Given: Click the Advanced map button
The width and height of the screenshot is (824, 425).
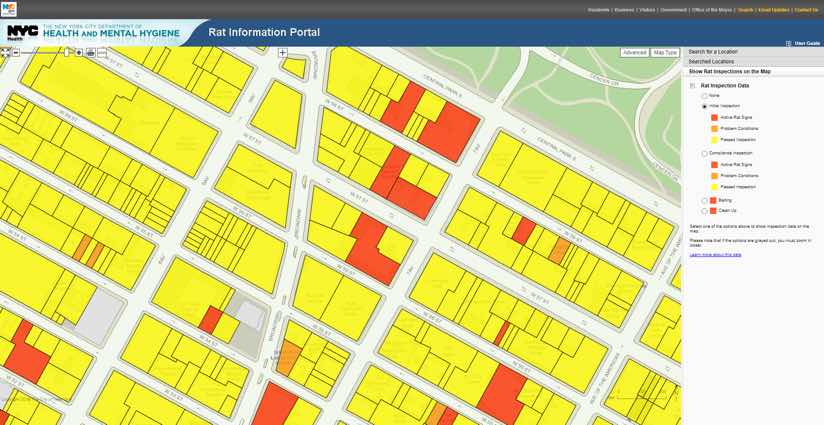Looking at the screenshot, I should click(x=634, y=53).
